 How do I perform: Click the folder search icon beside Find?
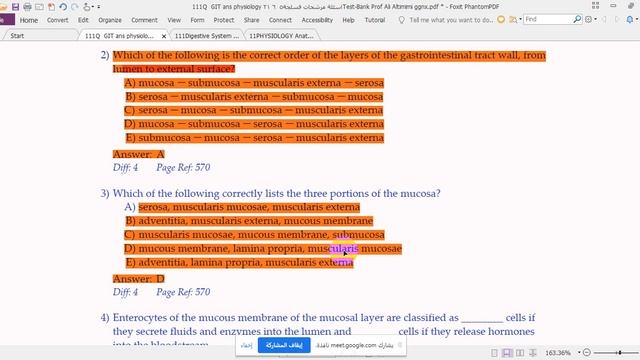click(513, 20)
